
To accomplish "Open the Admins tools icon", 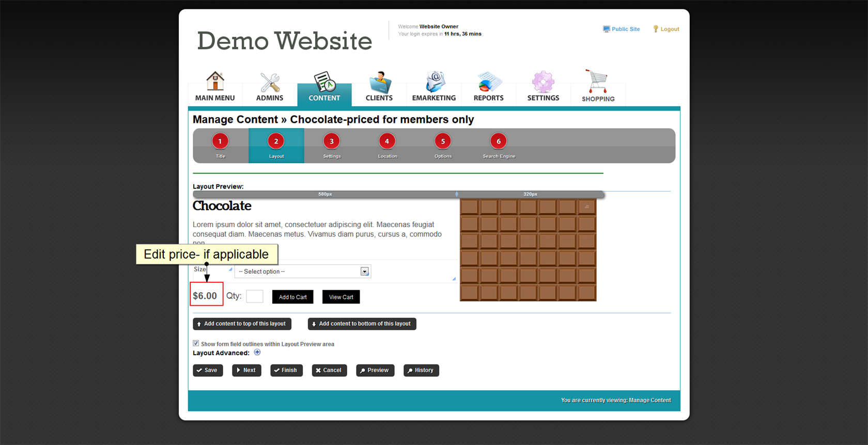I will tap(270, 82).
